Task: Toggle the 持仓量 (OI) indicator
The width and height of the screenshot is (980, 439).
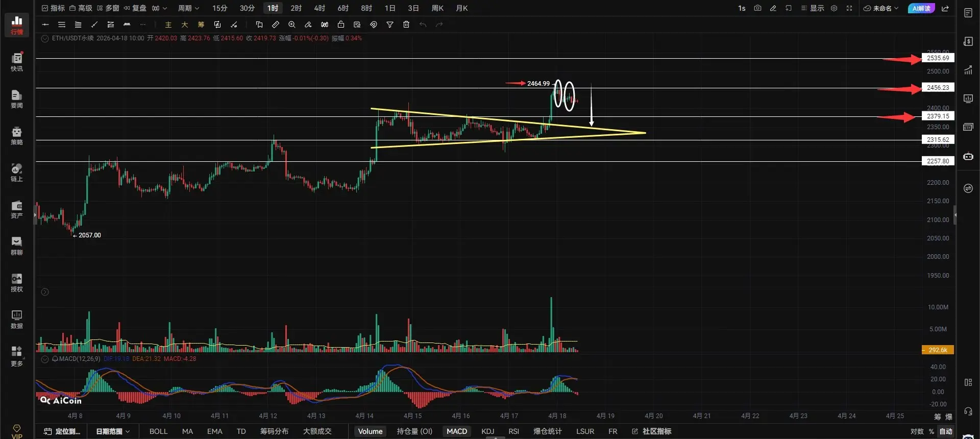Action: (414, 431)
